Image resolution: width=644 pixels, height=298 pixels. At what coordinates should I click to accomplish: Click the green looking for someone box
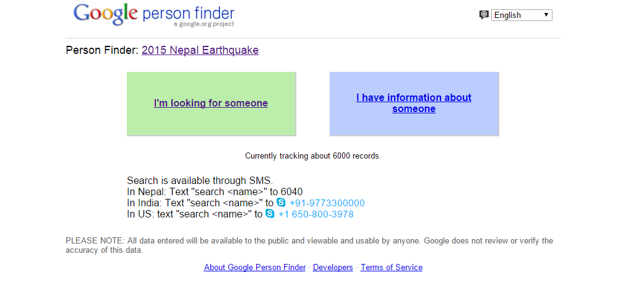[212, 104]
